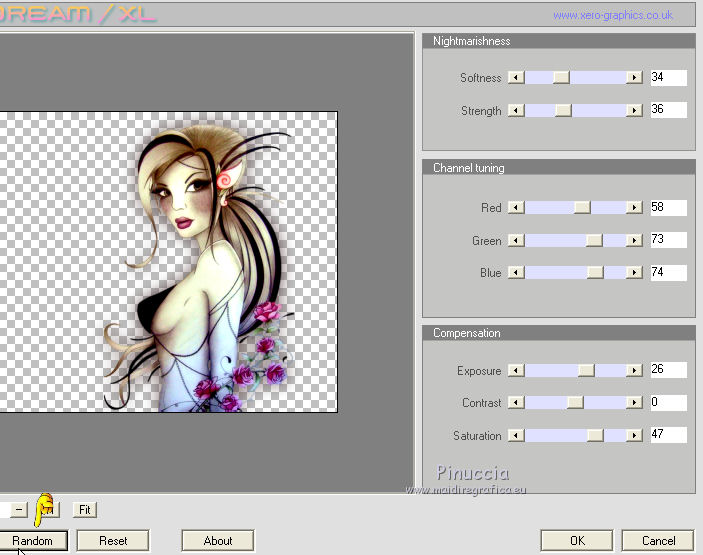Click the Softness slider thumb

point(561,78)
